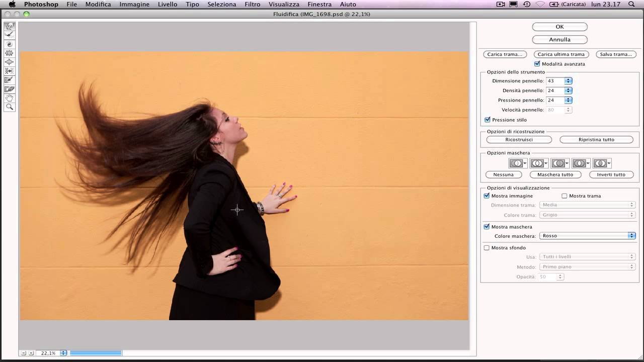Click Carica ultima trama button

561,54
